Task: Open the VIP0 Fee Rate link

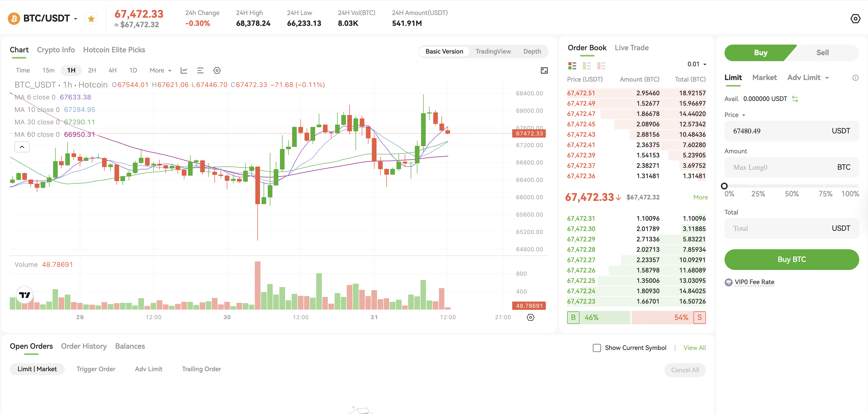Action: point(754,282)
